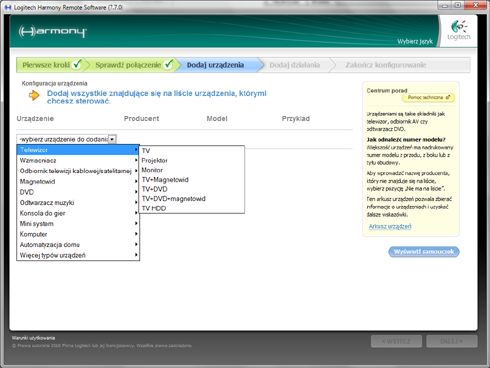Click the Komputer row submenu arrow
Screen dimensions: 490x368
coord(136,234)
